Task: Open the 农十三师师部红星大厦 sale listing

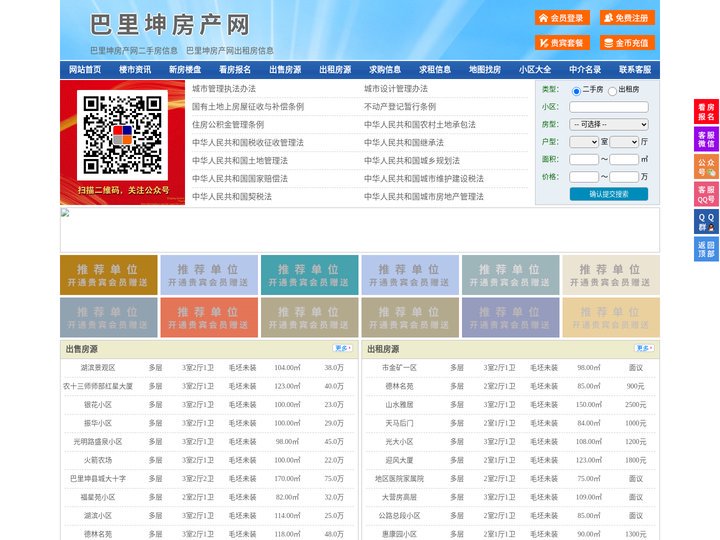Action: [98, 386]
